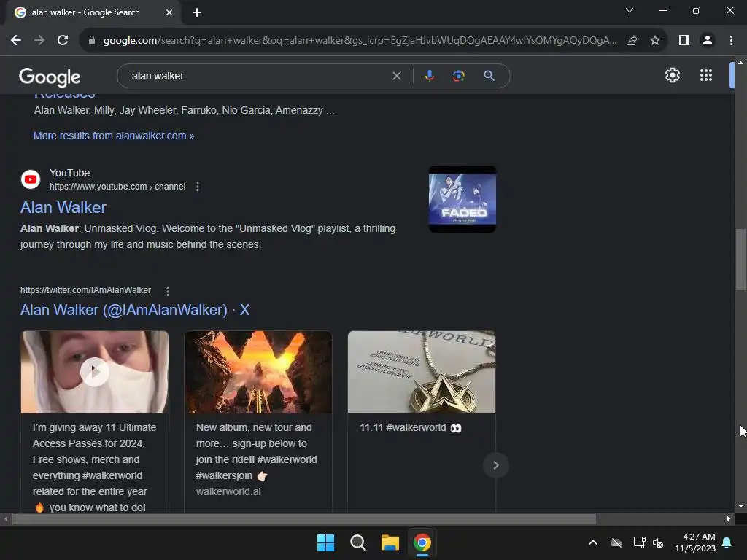This screenshot has width=747, height=560.
Task: Read the 11.11 #walkerworld tweet
Action: coord(410,427)
